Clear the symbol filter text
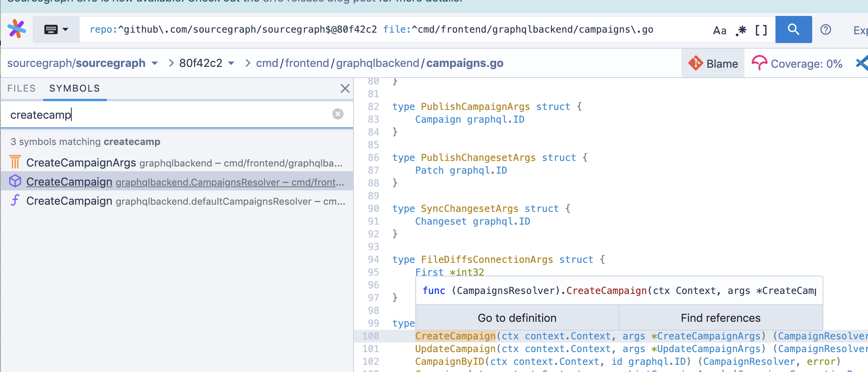The height and width of the screenshot is (372, 868). tap(338, 114)
